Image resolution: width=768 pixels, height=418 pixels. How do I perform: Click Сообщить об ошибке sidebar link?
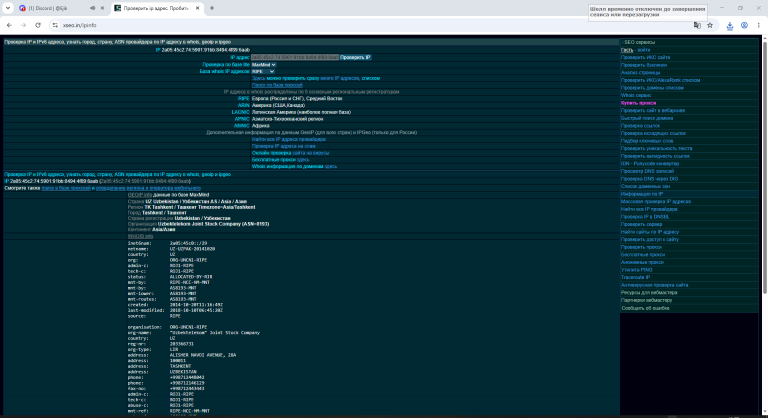point(645,308)
